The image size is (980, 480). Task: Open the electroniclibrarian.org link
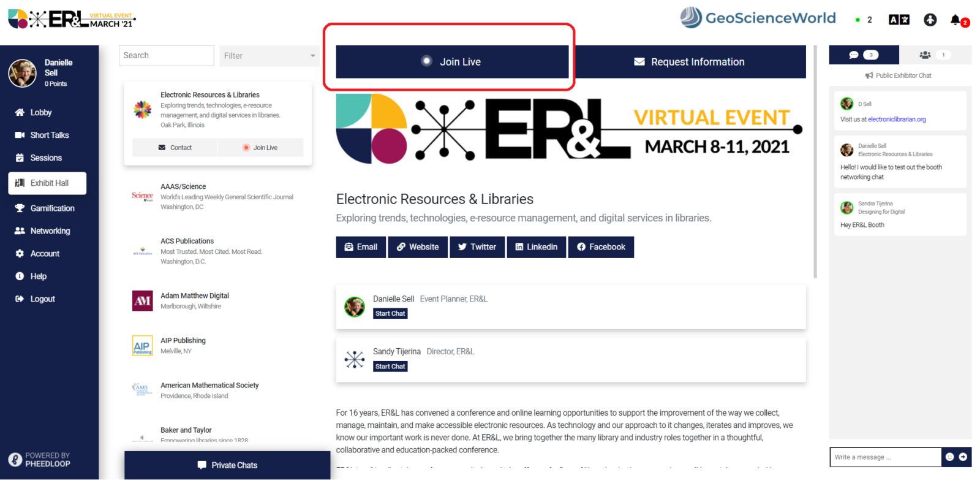897,120
